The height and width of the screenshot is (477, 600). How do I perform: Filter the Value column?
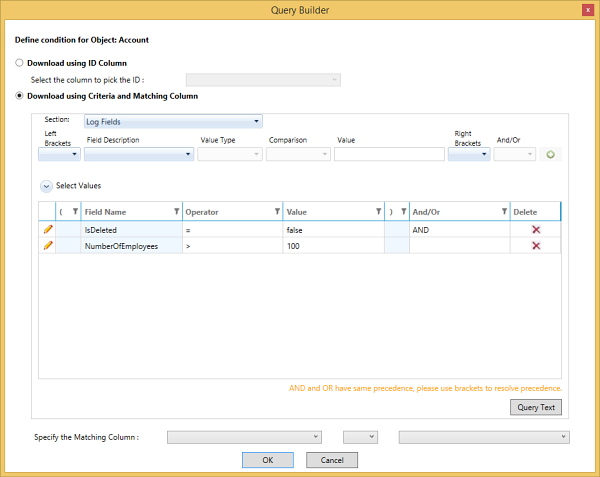[x=378, y=212]
